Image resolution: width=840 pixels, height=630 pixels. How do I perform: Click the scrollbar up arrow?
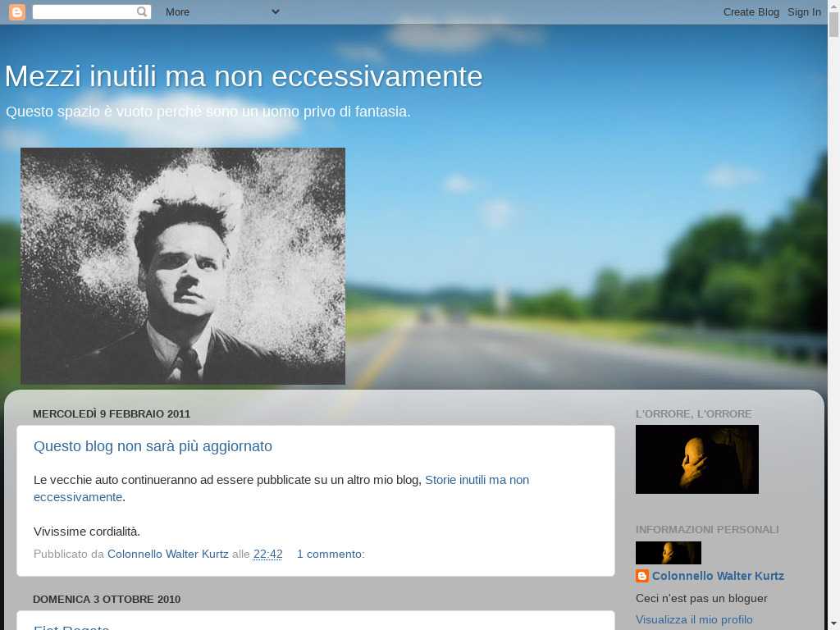click(833, 6)
